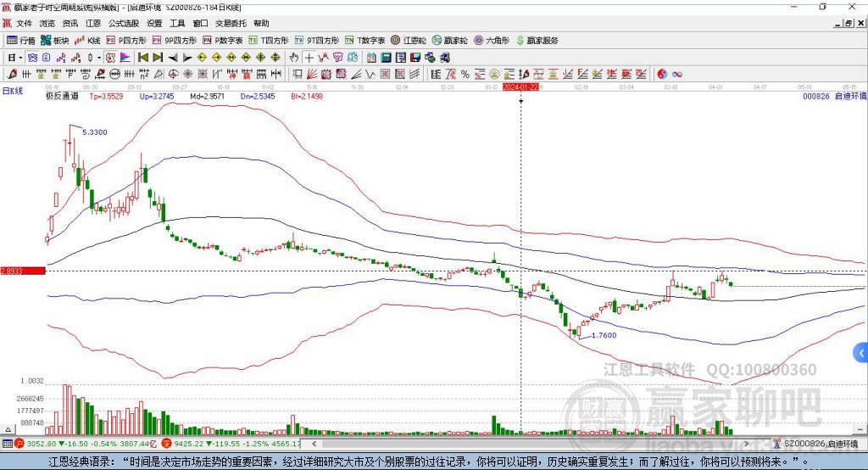
Task: Open the 设置 menu
Action: (154, 23)
